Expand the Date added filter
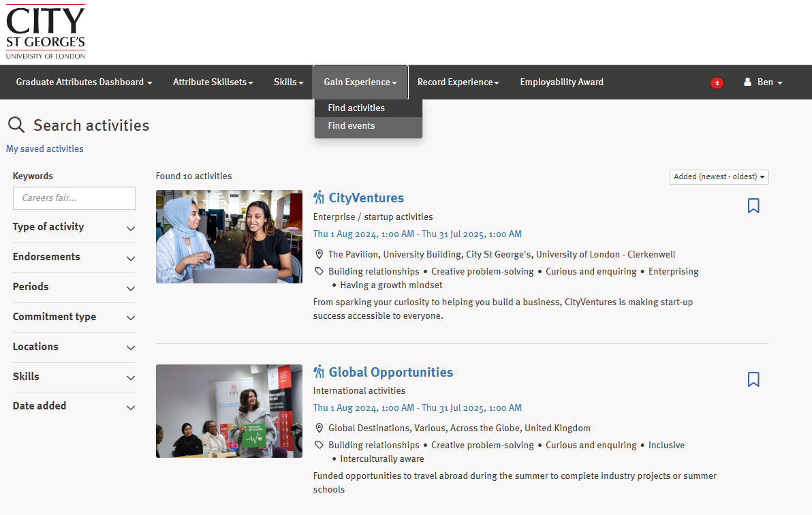812x515 pixels. (74, 406)
